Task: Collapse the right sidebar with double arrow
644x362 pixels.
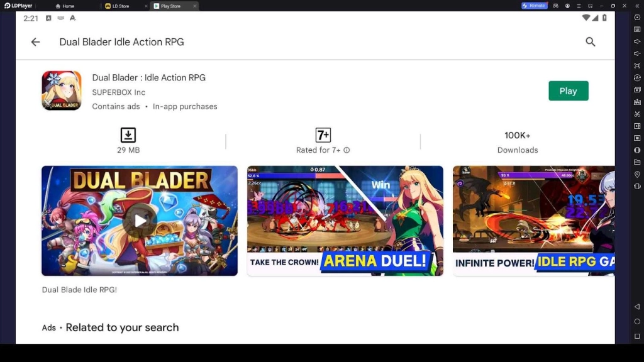Action: point(636,6)
